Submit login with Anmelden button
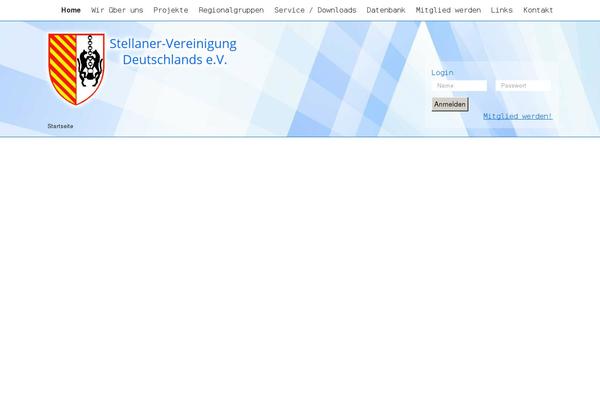 (450, 104)
